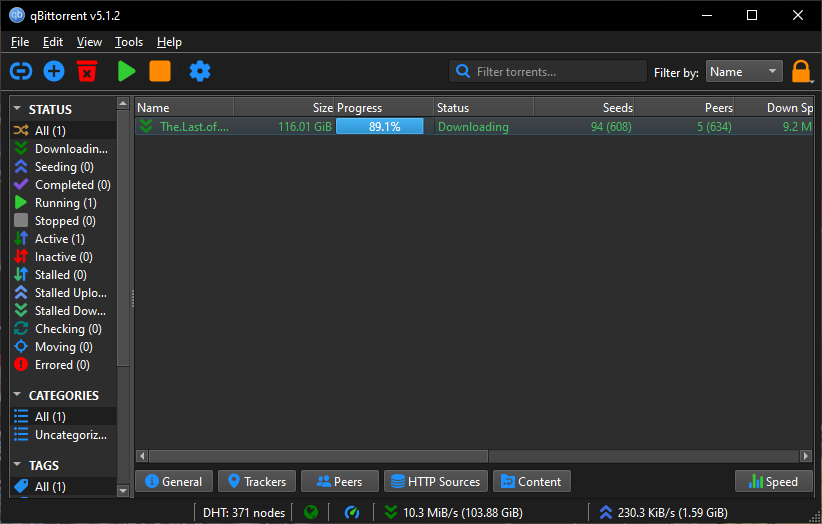Click the sidebar scrollbar down arrow
The image size is (822, 524).
(123, 491)
